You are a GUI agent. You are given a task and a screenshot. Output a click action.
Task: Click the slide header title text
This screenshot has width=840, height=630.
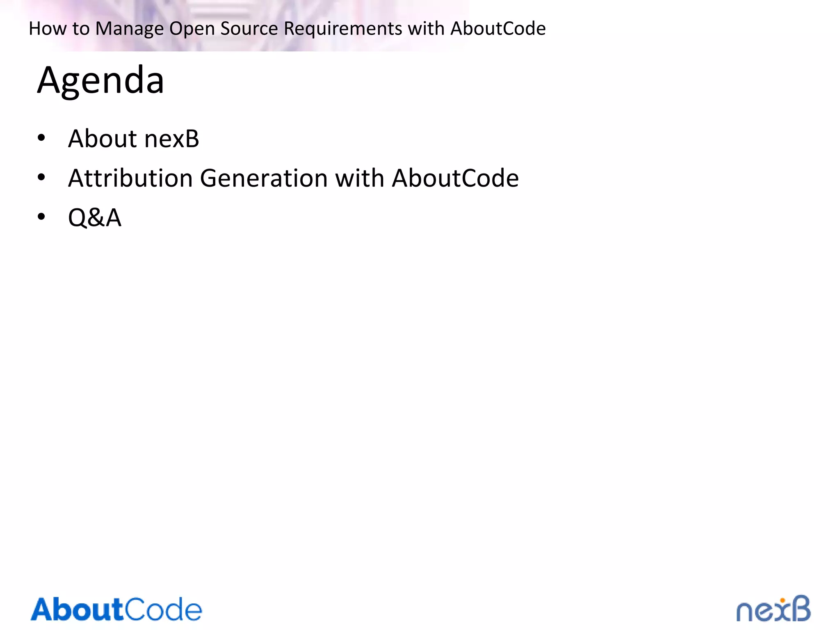[x=287, y=29]
